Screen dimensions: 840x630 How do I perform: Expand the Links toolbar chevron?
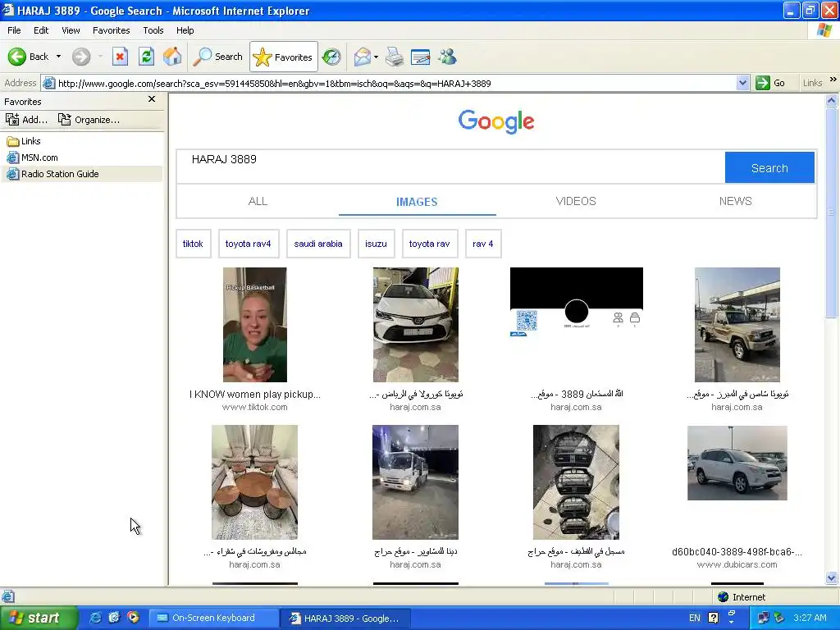click(833, 80)
